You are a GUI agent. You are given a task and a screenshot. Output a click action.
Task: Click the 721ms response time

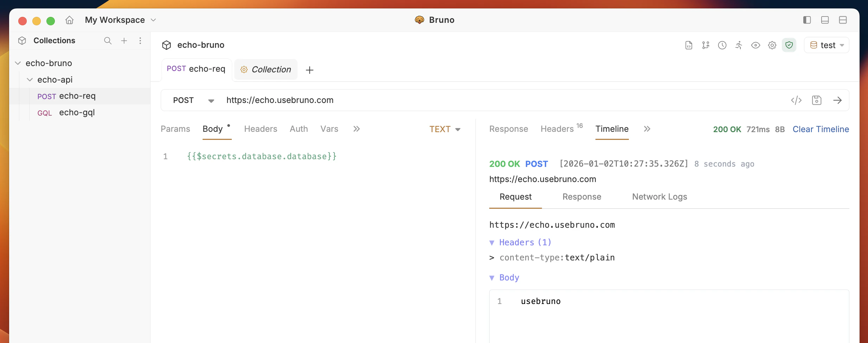(x=758, y=129)
